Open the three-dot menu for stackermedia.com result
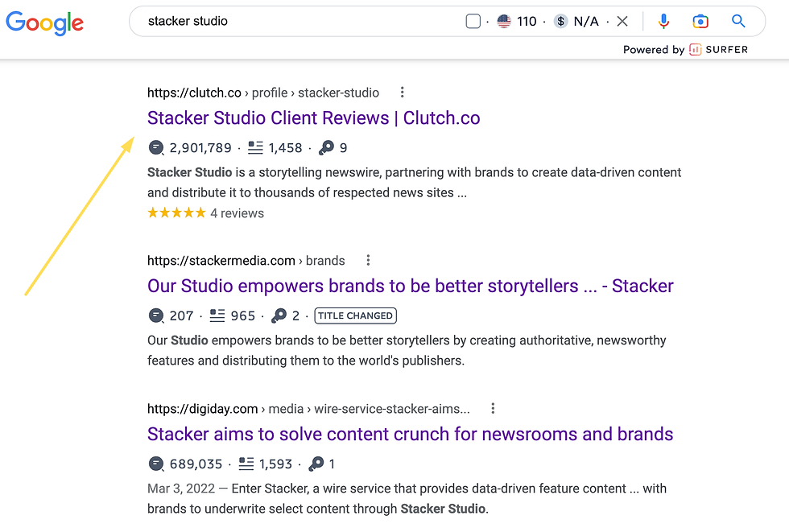Image resolution: width=789 pixels, height=532 pixels. point(369,260)
